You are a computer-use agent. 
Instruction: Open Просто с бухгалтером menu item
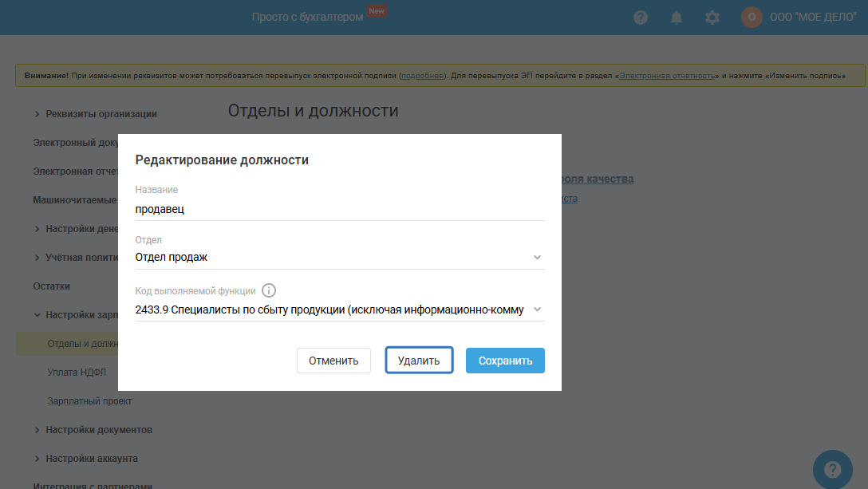pos(307,18)
